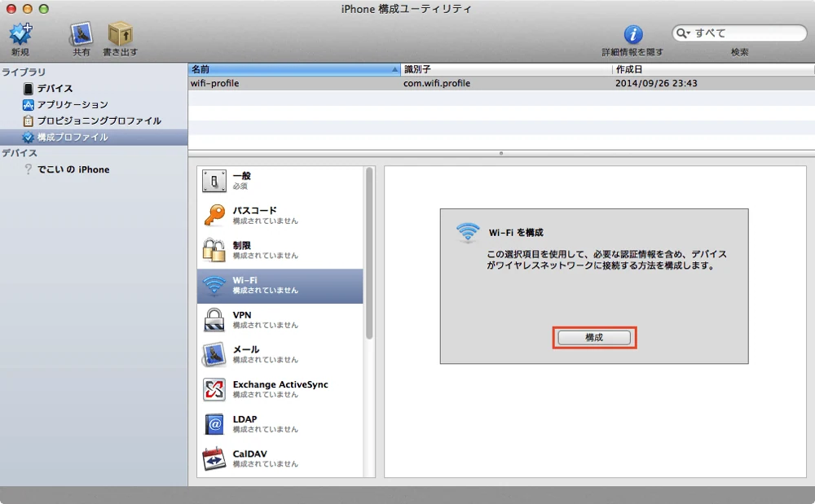Screen dimensions: 815x504
Task: Click the Wi-Fi icon in configure dialog
Action: 468,232
